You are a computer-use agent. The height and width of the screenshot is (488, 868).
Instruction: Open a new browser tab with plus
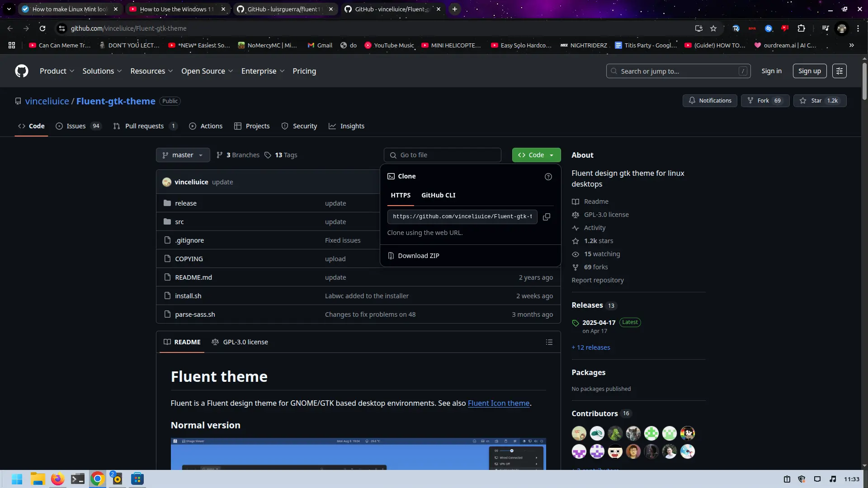[x=454, y=9]
